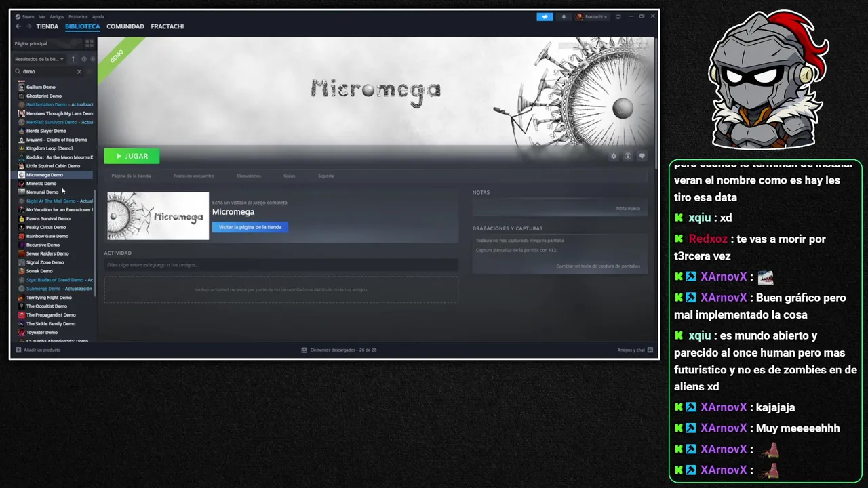Open the downloads manager icon

(304, 350)
